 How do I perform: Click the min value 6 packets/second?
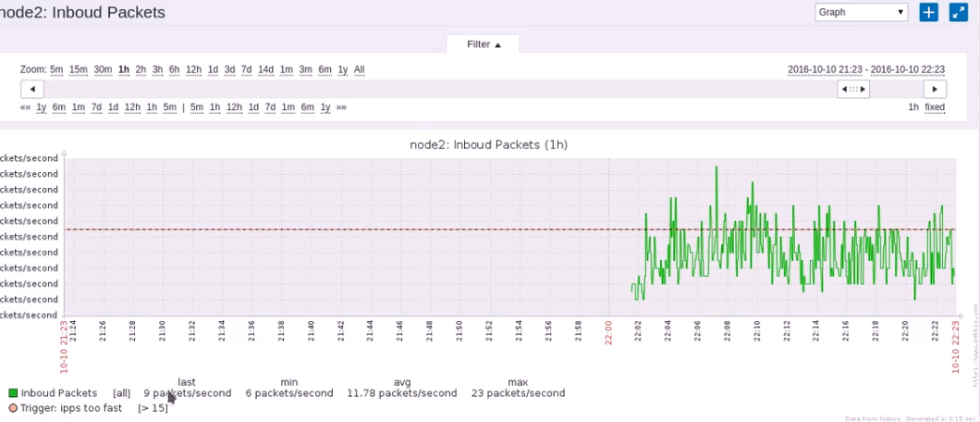point(289,393)
